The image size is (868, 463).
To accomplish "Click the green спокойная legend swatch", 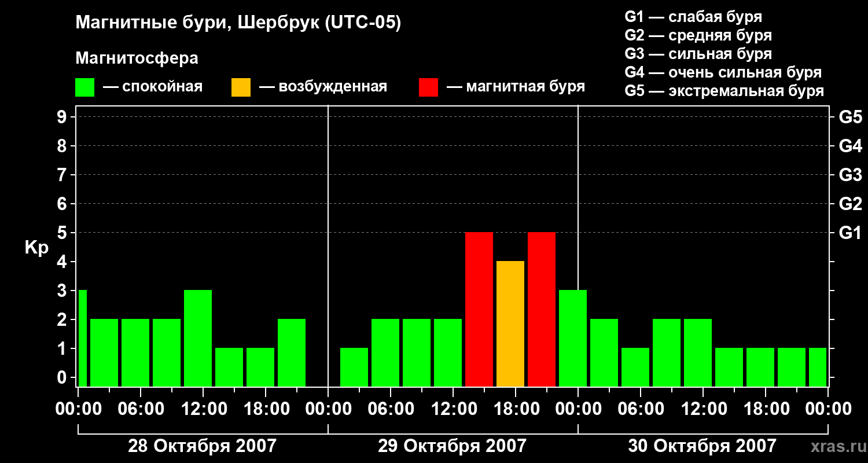I will tap(85, 87).
